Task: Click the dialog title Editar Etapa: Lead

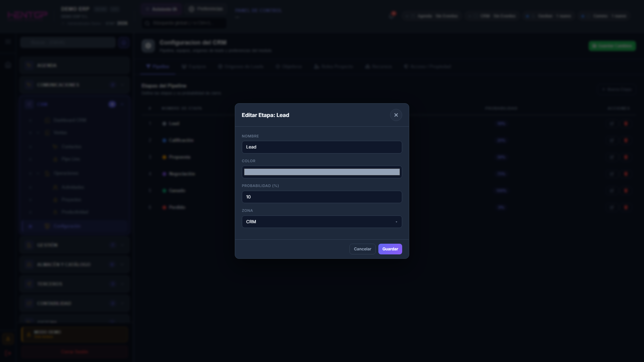Action: coord(265,115)
